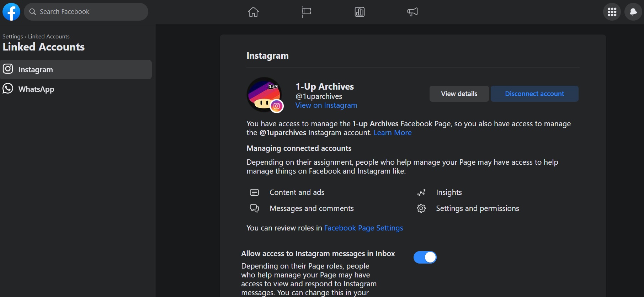Viewport: 644px width, 297px height.
Task: Click the Search Facebook field
Action: click(86, 12)
